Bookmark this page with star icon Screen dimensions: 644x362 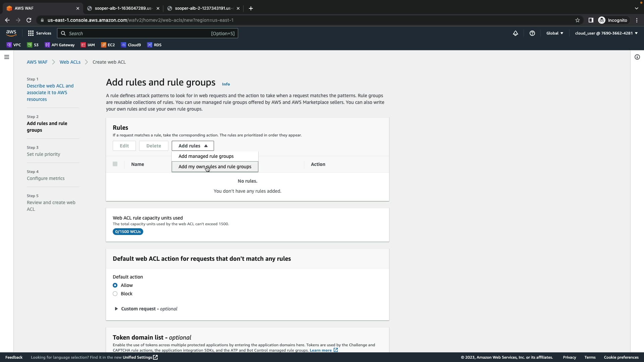point(577,20)
